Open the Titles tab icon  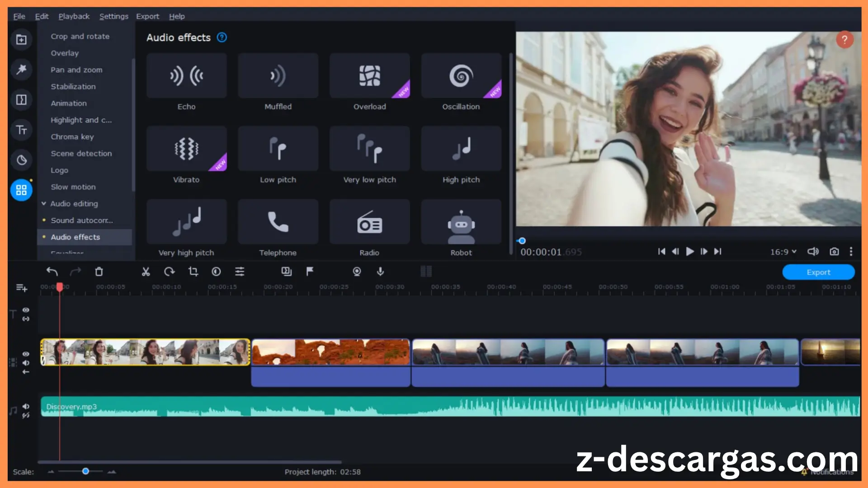click(21, 130)
